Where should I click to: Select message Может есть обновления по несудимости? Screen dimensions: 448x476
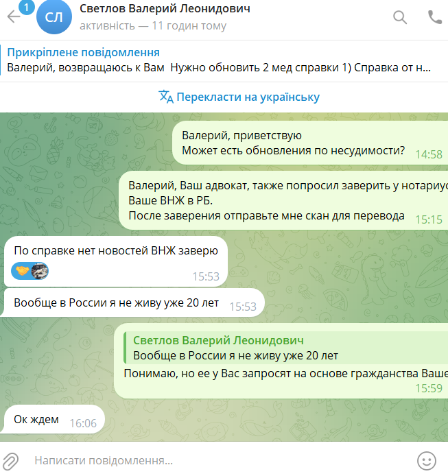pos(310,143)
